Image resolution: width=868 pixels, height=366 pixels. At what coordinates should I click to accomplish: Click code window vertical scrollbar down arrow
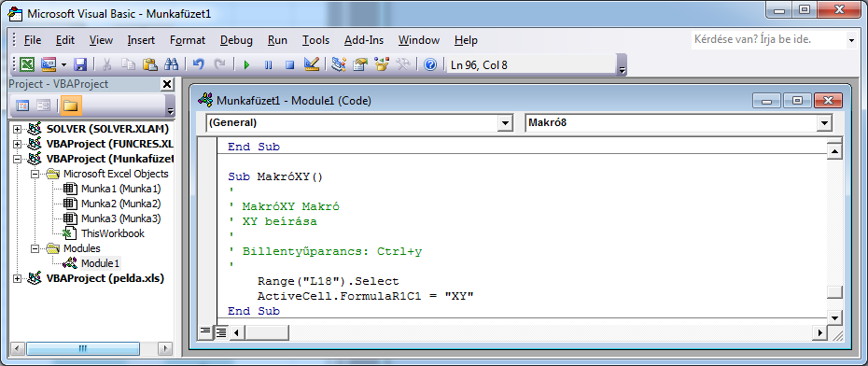pyautogui.click(x=834, y=317)
